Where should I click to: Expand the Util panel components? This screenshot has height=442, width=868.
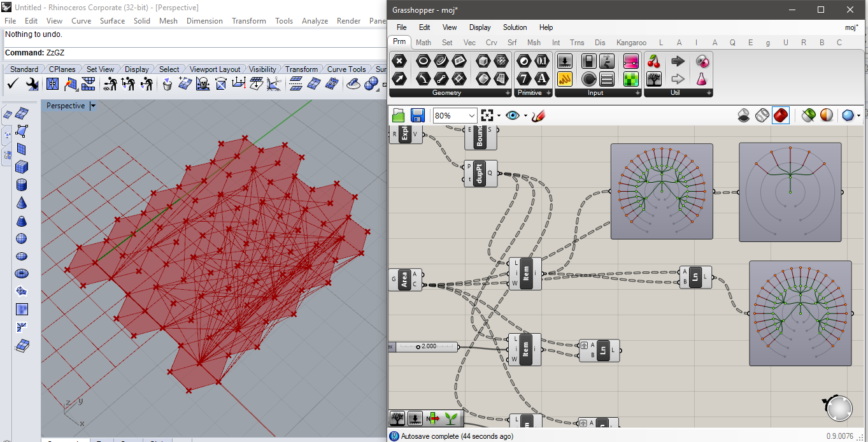pyautogui.click(x=709, y=93)
